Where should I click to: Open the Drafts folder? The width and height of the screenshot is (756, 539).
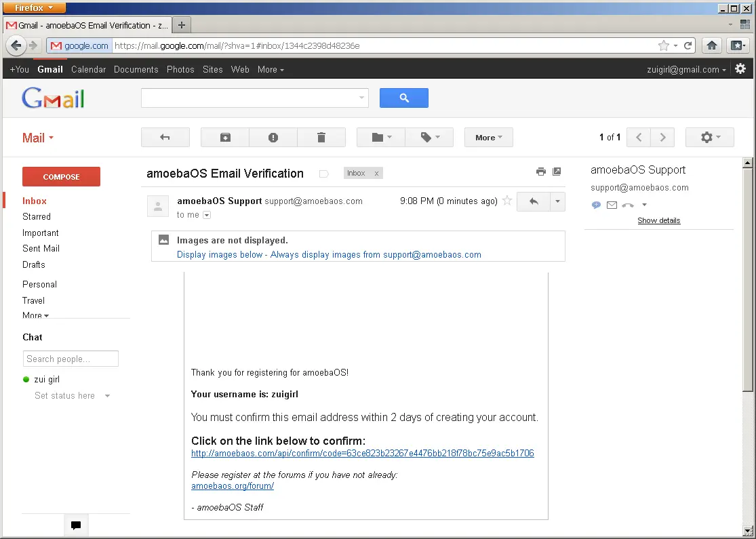point(34,264)
